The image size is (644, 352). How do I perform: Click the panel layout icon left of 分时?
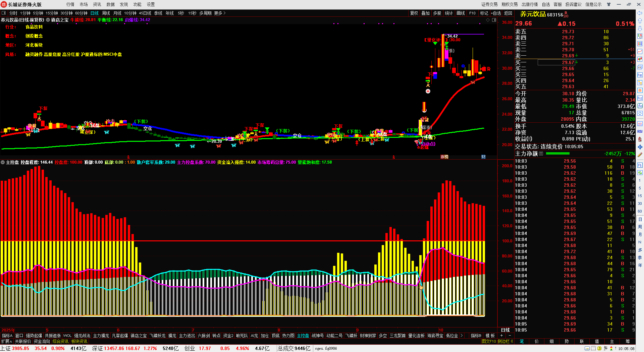(x=4, y=13)
